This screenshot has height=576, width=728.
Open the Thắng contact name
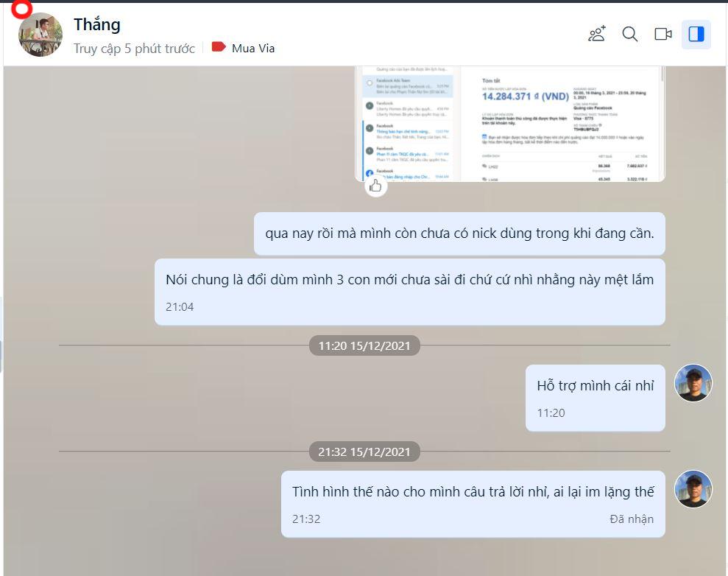point(97,24)
